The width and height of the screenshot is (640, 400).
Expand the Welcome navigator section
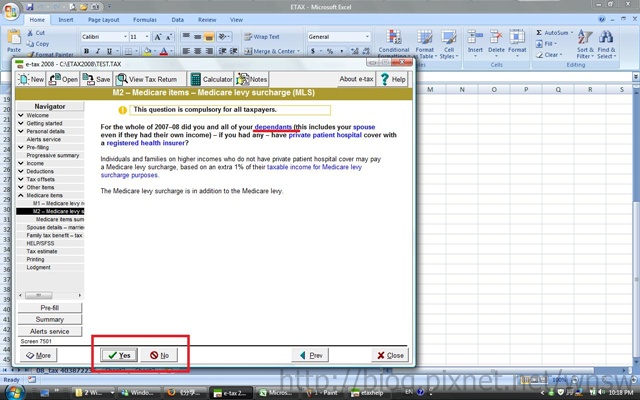(x=21, y=115)
